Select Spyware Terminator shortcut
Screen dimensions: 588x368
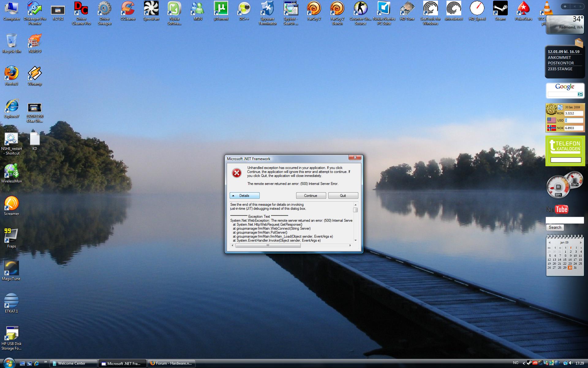coord(267,13)
